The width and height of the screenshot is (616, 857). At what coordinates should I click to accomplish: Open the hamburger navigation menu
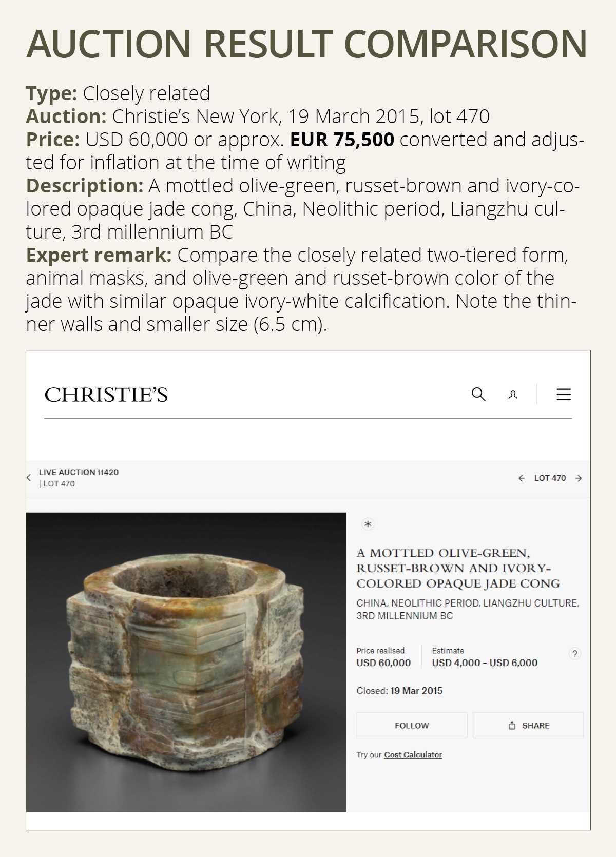pyautogui.click(x=563, y=395)
